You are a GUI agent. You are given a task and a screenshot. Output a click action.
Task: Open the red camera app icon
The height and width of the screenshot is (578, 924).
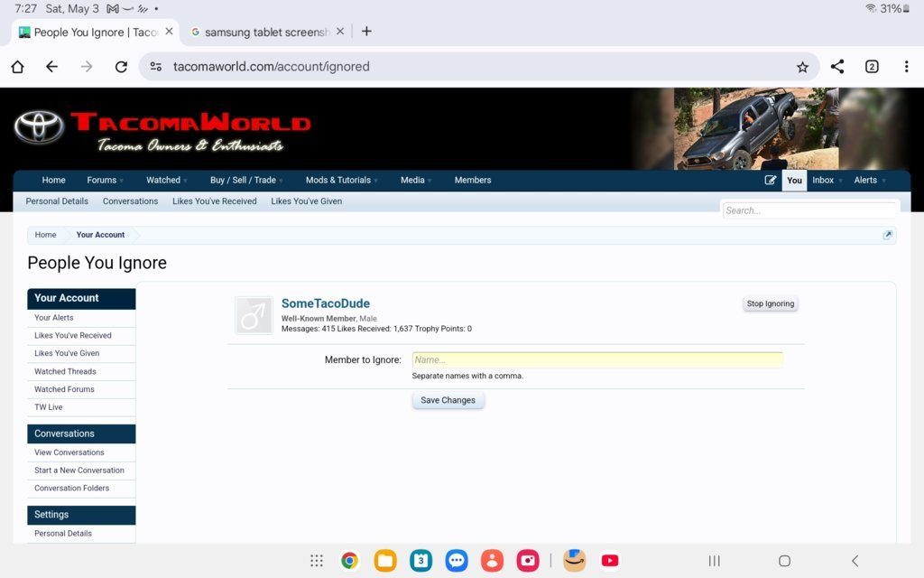click(x=527, y=560)
